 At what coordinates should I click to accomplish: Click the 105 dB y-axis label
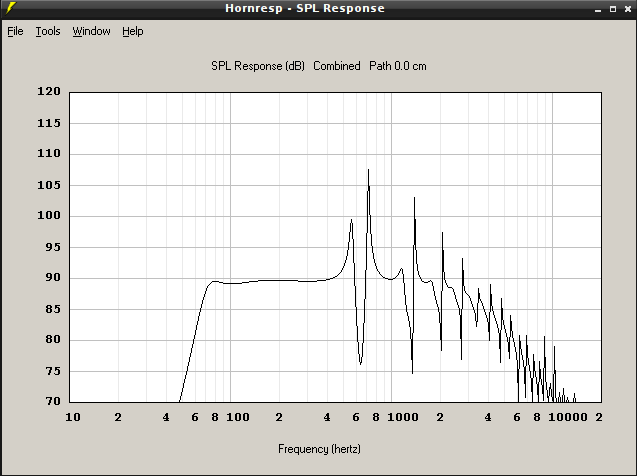pyautogui.click(x=49, y=185)
